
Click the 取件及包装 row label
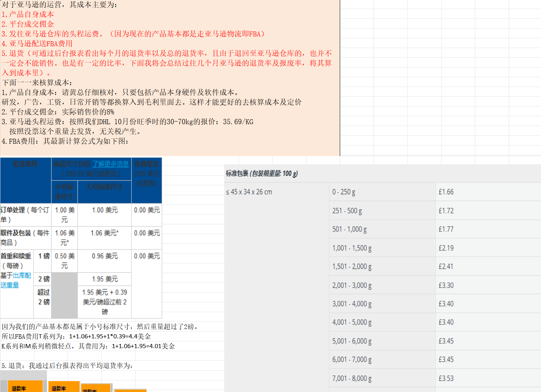pos(25,237)
